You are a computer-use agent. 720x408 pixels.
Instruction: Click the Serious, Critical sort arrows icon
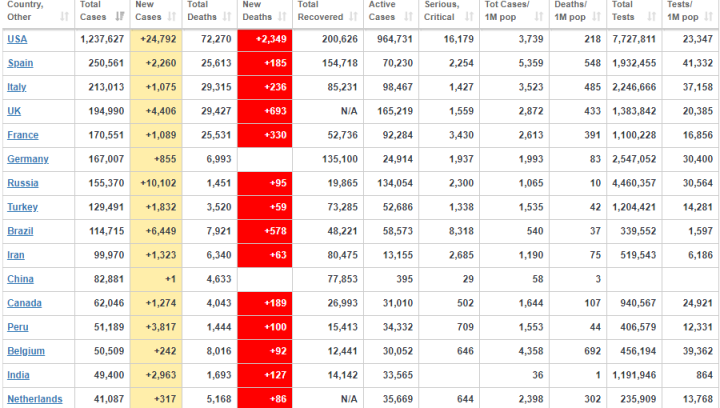click(469, 17)
